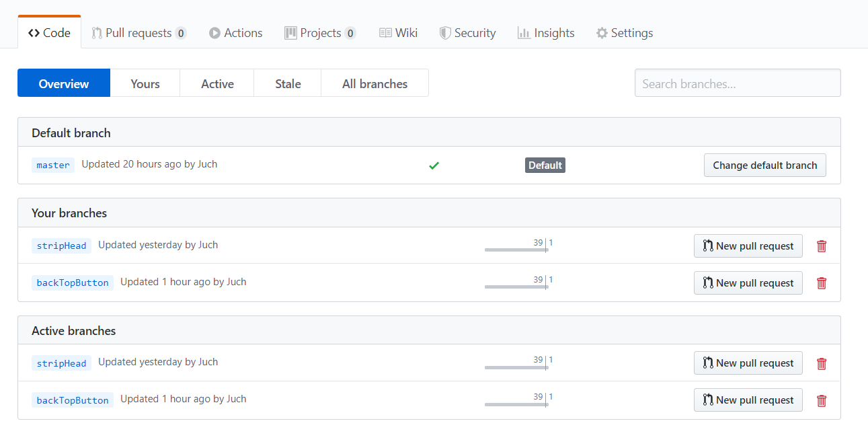Create New pull request for backTopButton in Active branches

[748, 400]
